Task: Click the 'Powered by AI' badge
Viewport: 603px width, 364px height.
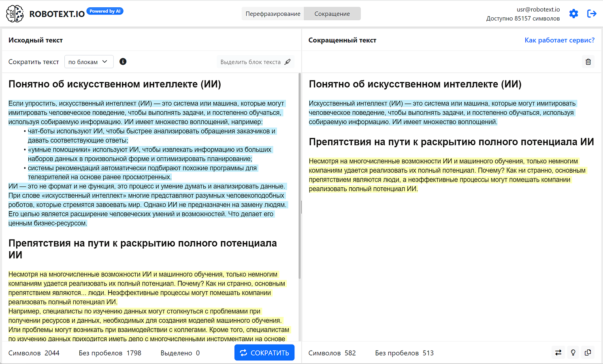Action: (x=105, y=11)
